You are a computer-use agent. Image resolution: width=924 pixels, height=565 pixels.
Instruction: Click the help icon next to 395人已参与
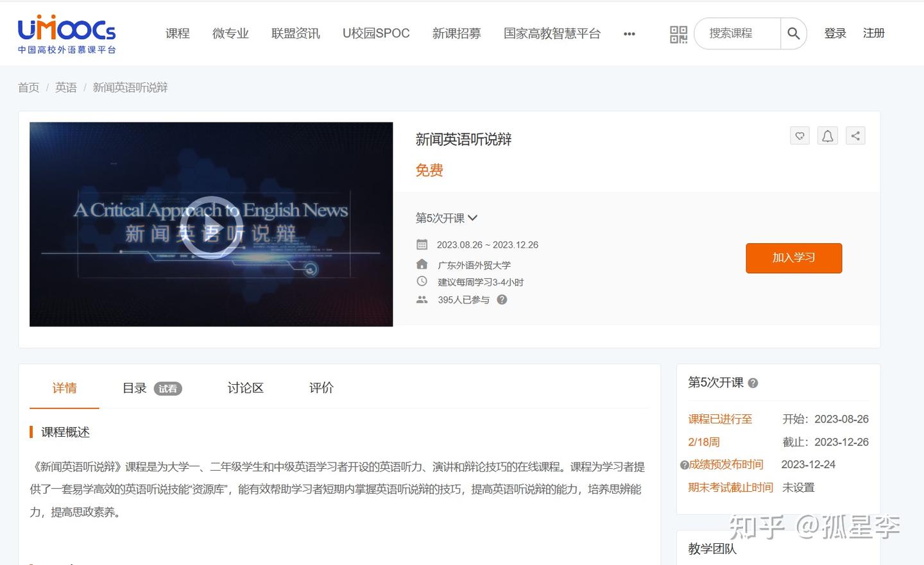pos(502,299)
